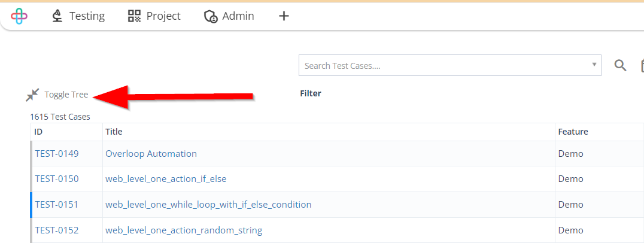
Task: Sort by the Title column header
Action: [x=114, y=132]
